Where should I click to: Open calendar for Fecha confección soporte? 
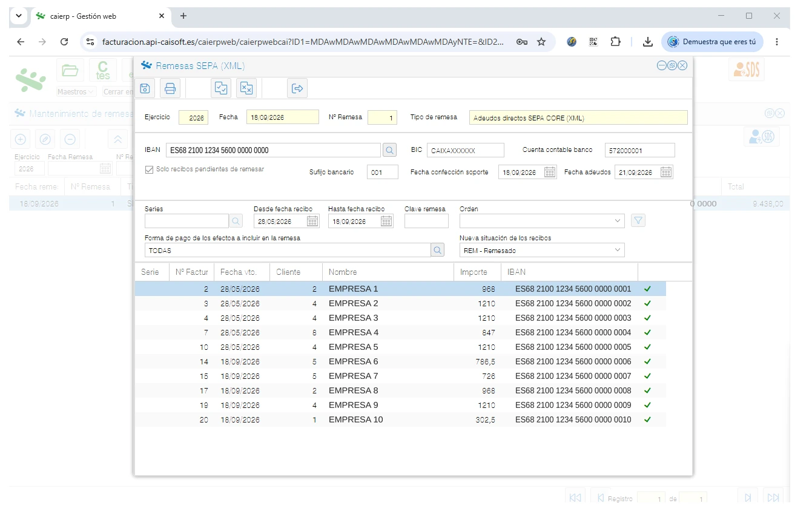[550, 172]
